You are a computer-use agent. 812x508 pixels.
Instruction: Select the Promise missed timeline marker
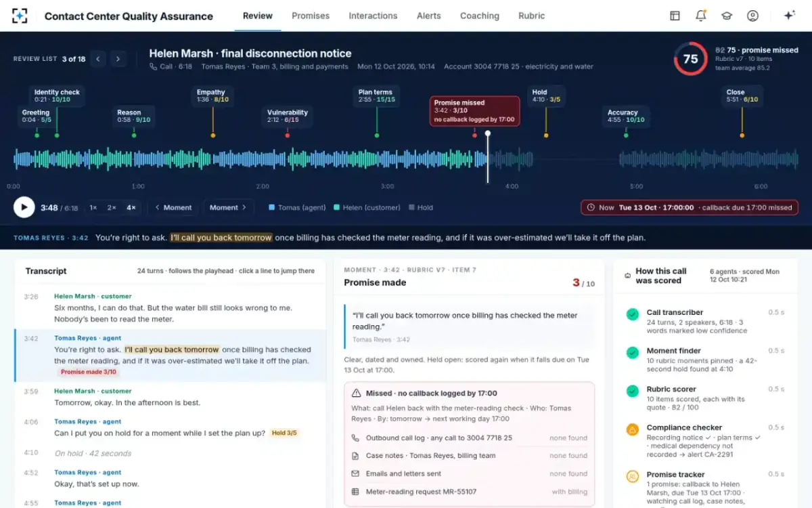(474, 111)
